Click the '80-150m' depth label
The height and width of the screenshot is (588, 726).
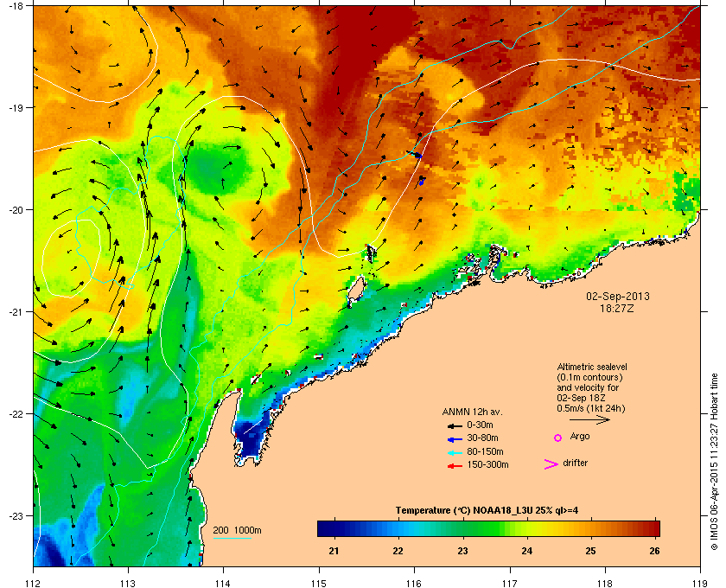[x=485, y=451]
